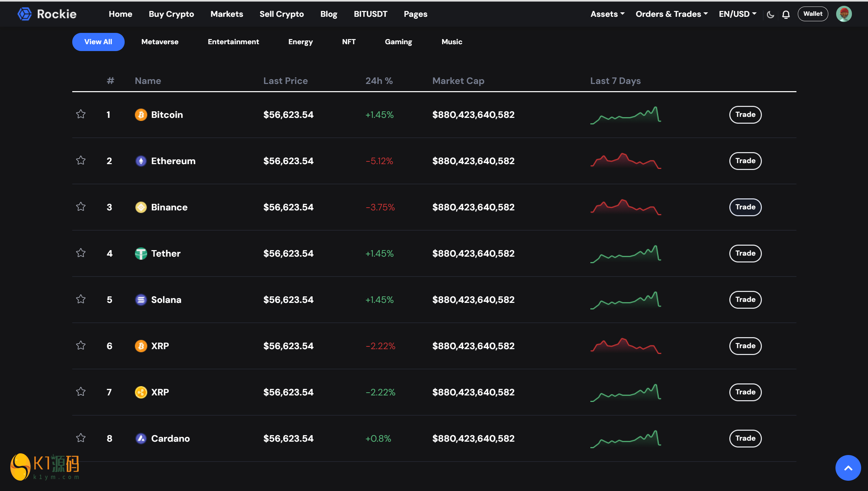Screen dimensions: 868x491
Task: Click the Rockie logo icon
Action: [x=24, y=14]
